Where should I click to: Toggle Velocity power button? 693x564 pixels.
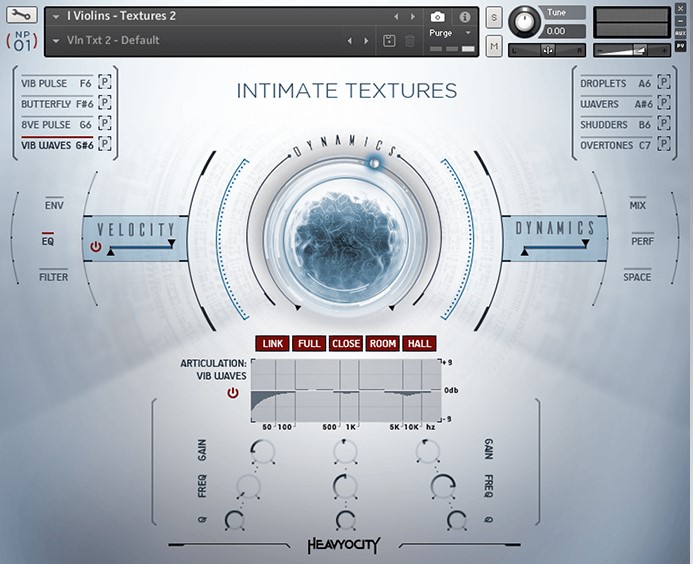point(95,247)
